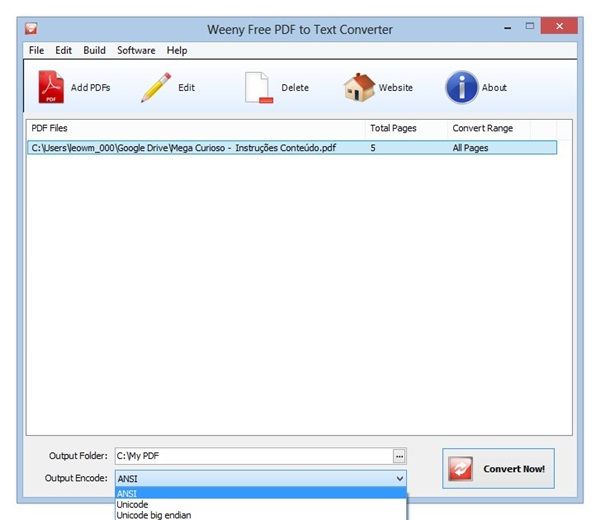600x520 pixels.
Task: Click the About toolbar label
Action: pos(494,88)
